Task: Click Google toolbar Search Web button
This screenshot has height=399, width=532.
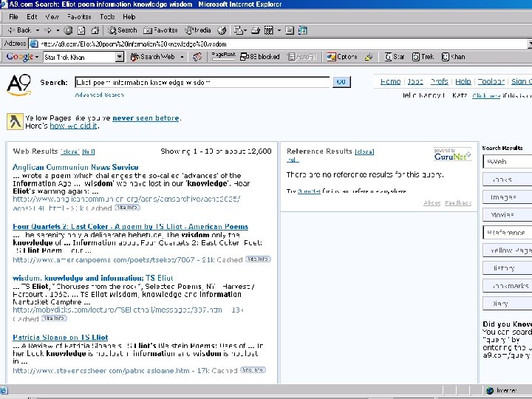Action: 153,57
